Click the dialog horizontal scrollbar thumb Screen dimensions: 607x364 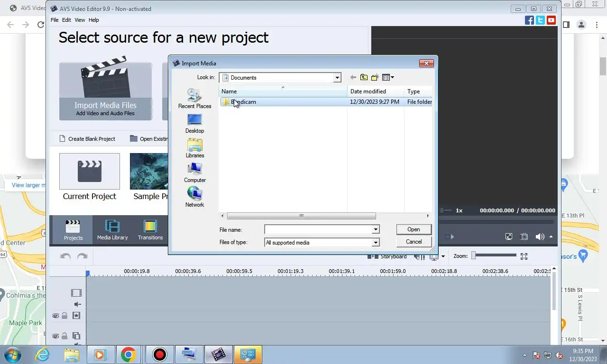301,216
